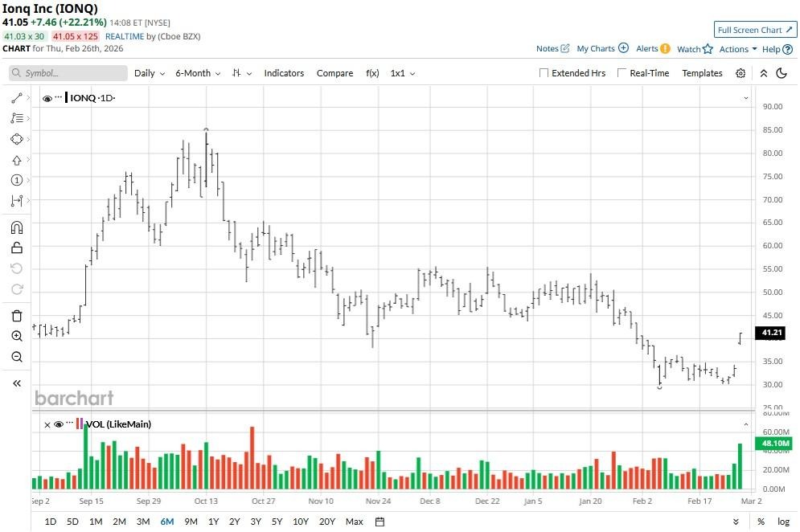Viewport: 800px width, 532px height.
Task: Open Alerts for IONQ
Action: [x=653, y=48]
